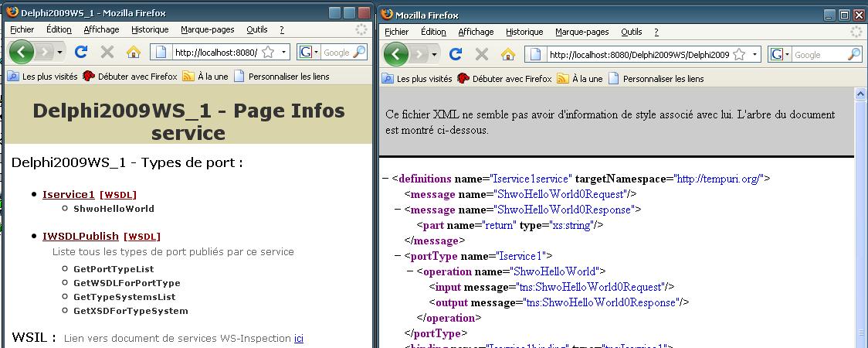868x348 pixels.
Task: Click the vertical scrollbar in the right window
Action: (860, 217)
